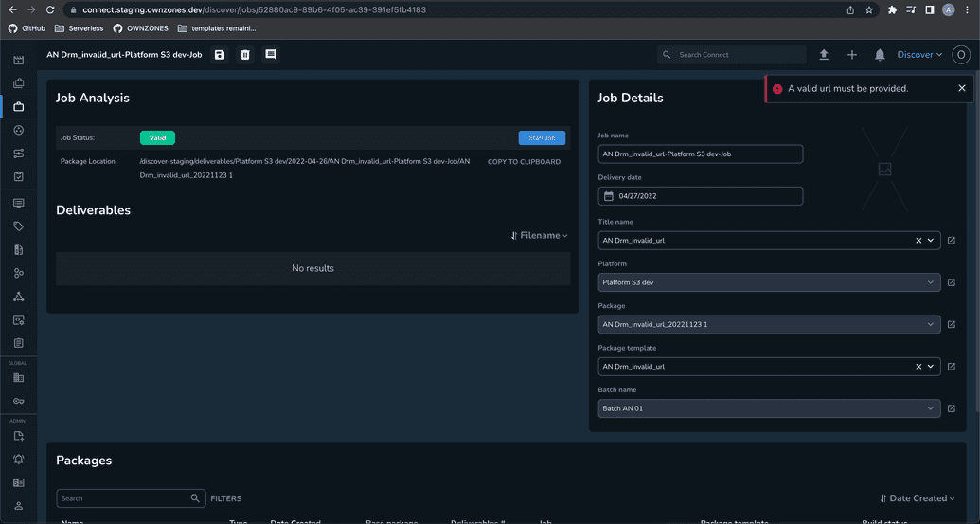Click the Packages search box
Viewport: 980px width, 524px height.
pyautogui.click(x=131, y=498)
